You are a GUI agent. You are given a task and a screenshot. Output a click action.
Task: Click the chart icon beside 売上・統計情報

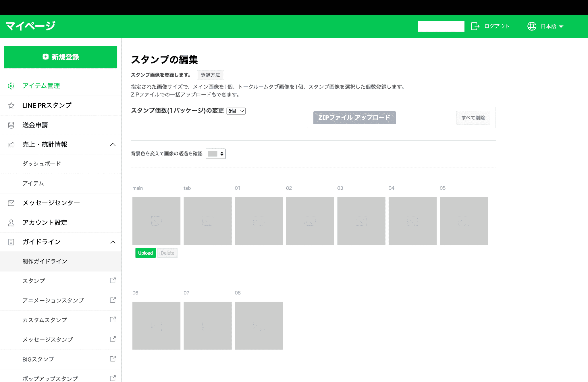tap(11, 144)
